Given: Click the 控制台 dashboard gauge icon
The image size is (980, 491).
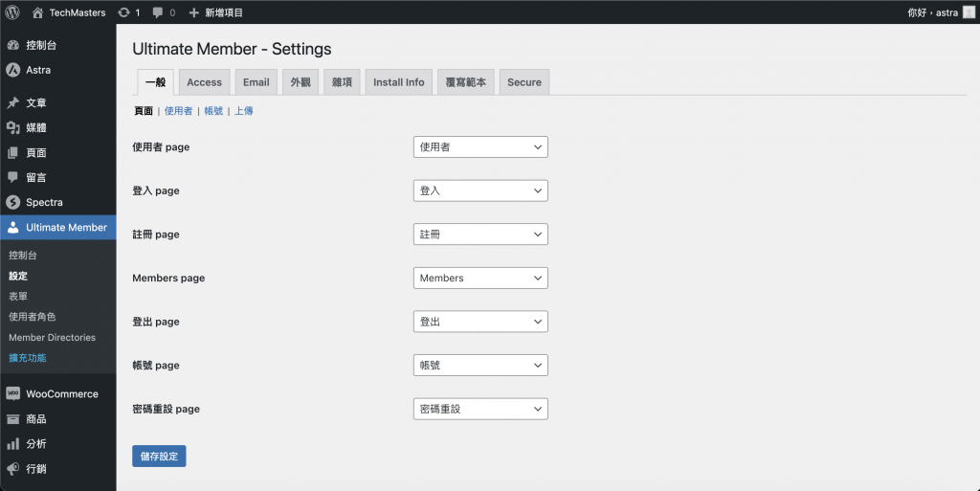Looking at the screenshot, I should tap(13, 45).
